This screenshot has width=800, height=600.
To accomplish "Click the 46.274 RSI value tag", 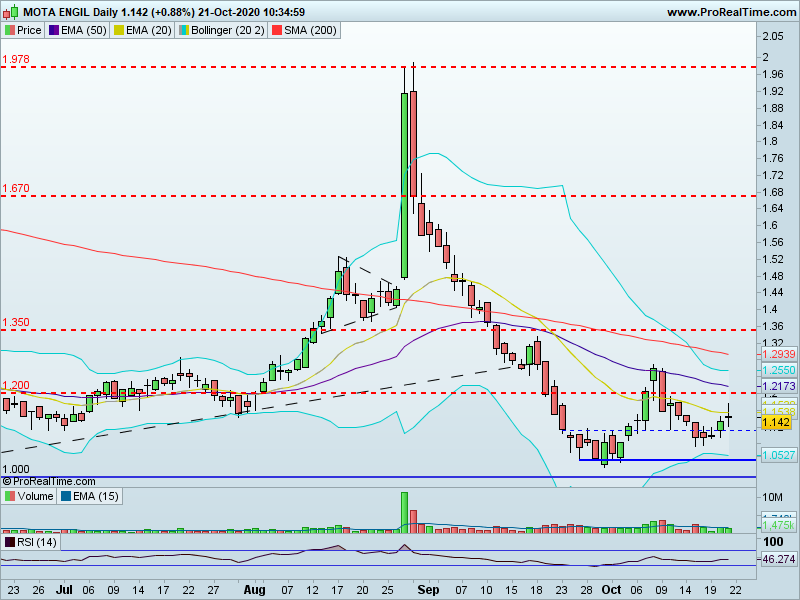I will point(779,559).
